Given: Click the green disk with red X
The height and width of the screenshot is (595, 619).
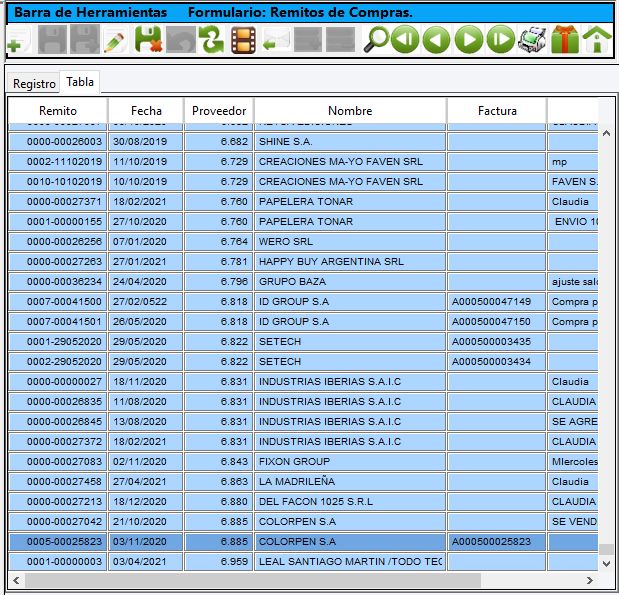Looking at the screenshot, I should pyautogui.click(x=148, y=39).
